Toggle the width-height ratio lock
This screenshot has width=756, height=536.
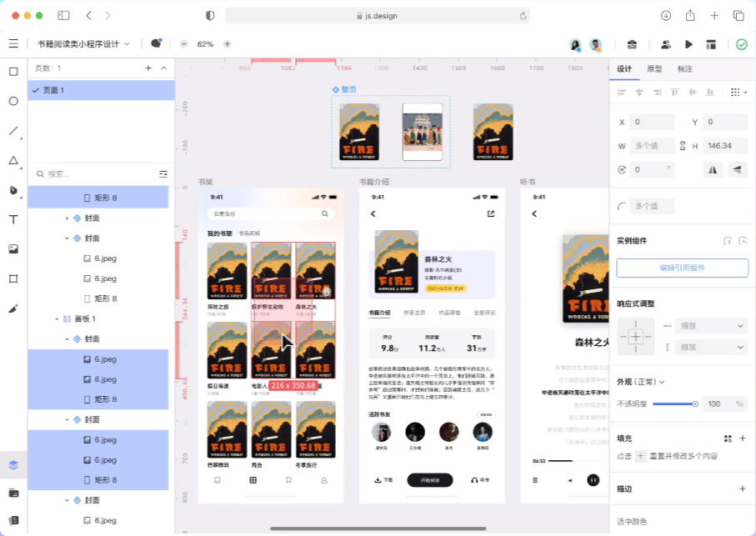pyautogui.click(x=682, y=146)
